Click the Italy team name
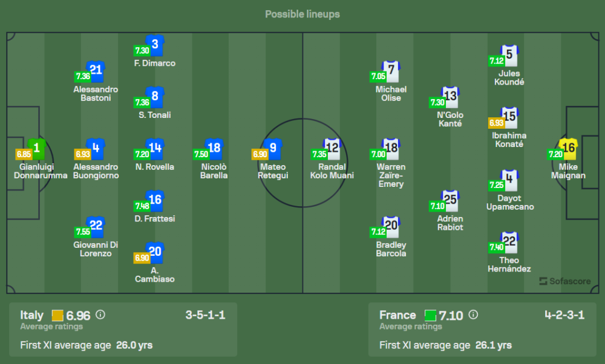605x364 pixels. [x=32, y=315]
